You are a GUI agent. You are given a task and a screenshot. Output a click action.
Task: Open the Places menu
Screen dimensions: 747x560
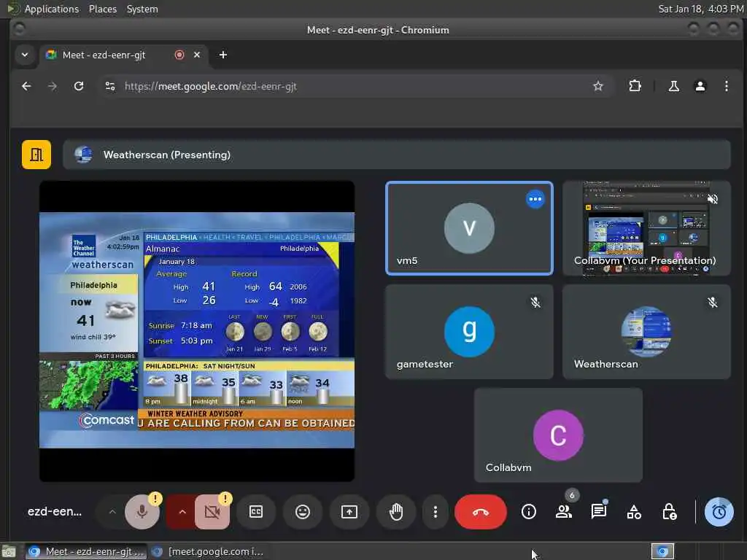tap(102, 9)
